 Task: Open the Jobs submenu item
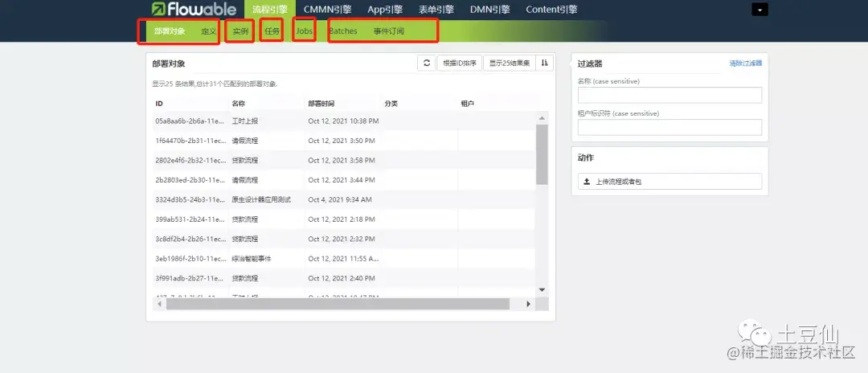point(304,31)
